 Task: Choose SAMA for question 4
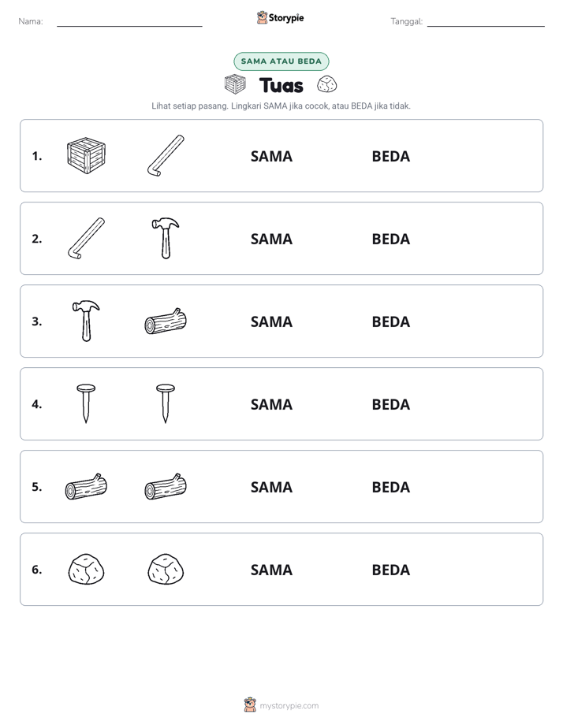[271, 404]
